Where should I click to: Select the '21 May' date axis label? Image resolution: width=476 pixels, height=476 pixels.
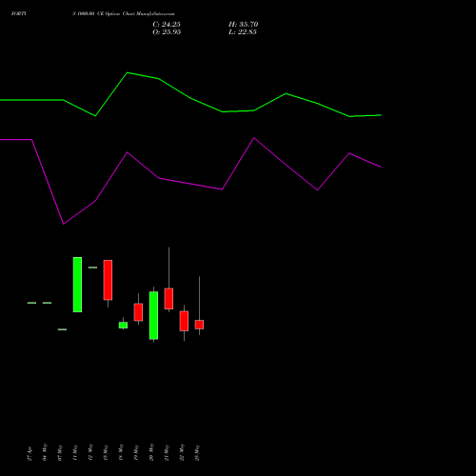pos(167,452)
